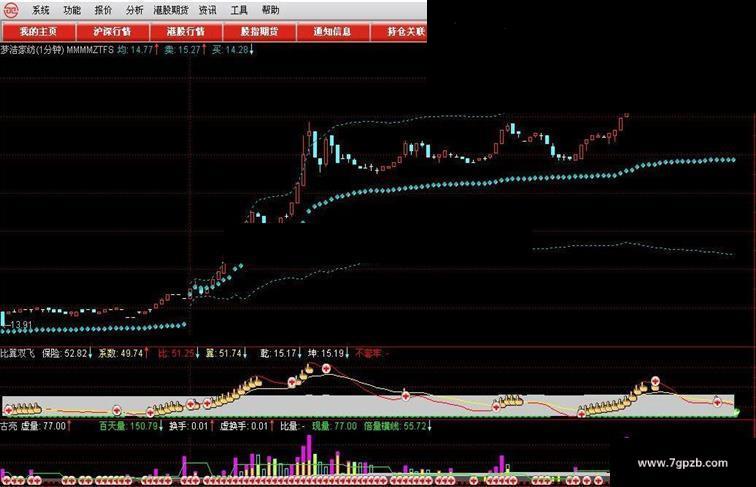
Task: Open the 持仓关联 button
Action: tap(399, 32)
